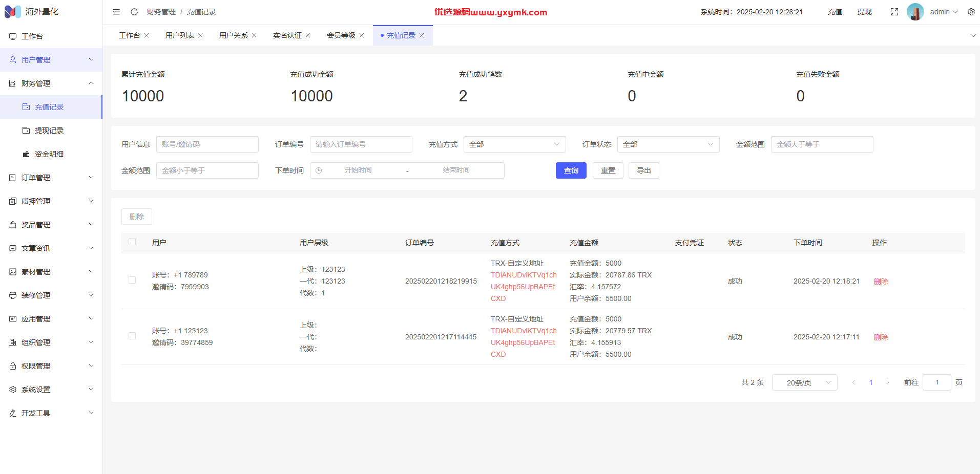
Task: Collapse the sidebar with hamburger icon
Action: [x=116, y=12]
